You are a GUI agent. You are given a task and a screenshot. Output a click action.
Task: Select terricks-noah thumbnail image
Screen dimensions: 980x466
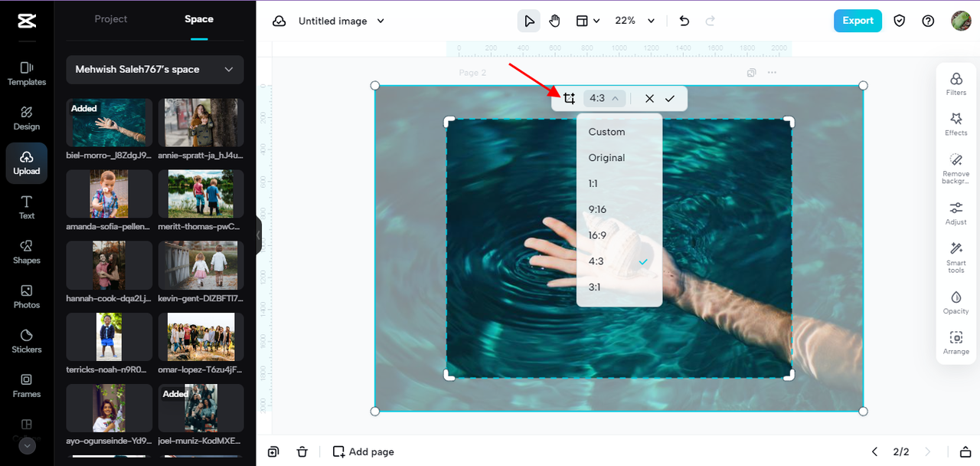tap(109, 336)
